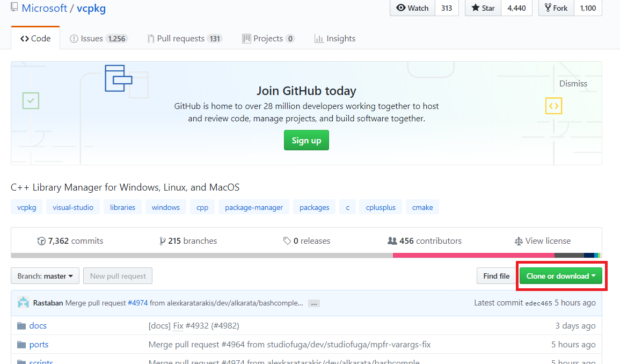
Task: Click the View license scale icon
Action: [x=519, y=241]
